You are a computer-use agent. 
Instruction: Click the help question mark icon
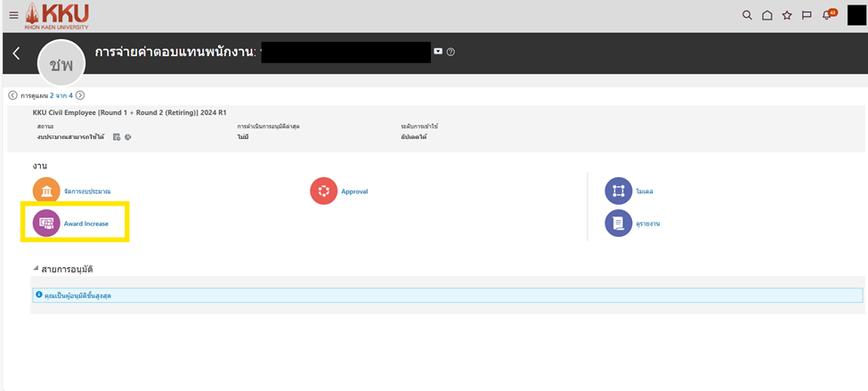tap(450, 52)
